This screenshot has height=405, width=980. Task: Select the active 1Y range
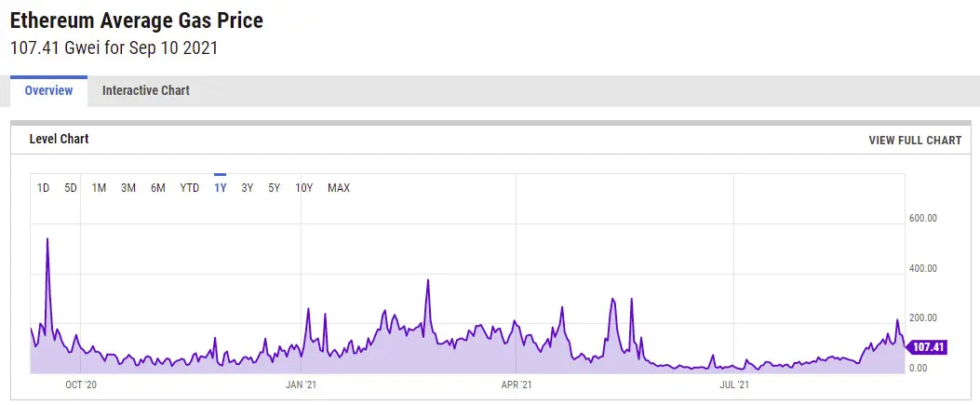pyautogui.click(x=220, y=187)
